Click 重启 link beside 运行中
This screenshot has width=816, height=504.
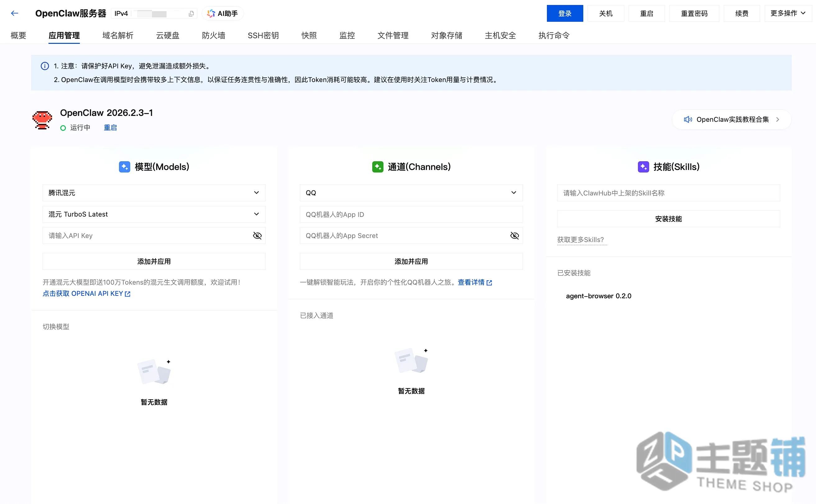[x=110, y=128]
